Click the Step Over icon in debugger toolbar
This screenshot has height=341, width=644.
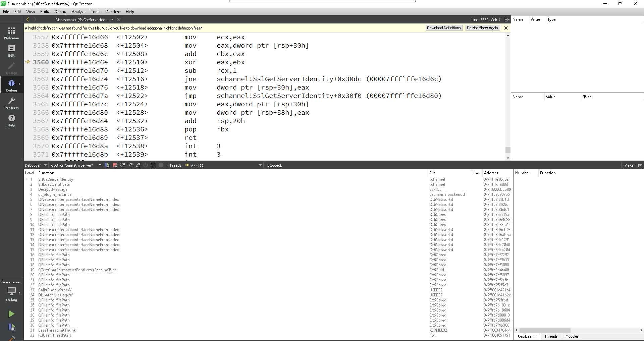pyautogui.click(x=123, y=165)
